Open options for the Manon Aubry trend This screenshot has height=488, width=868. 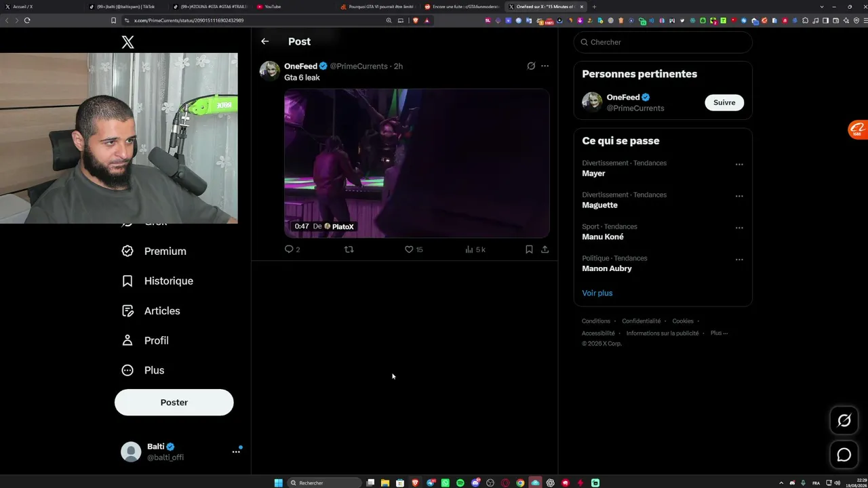[739, 260]
